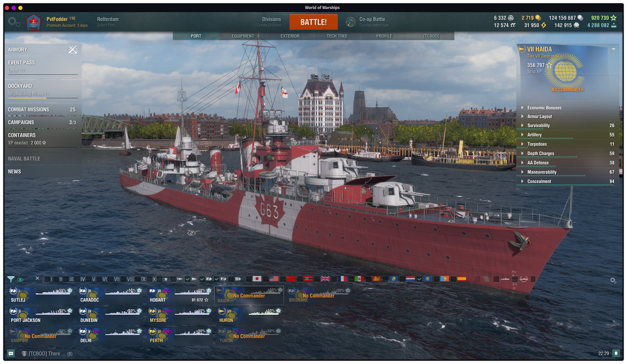This screenshot has width=627, height=364.
Task: Click the Co-op Battle type icon
Action: (351, 22)
